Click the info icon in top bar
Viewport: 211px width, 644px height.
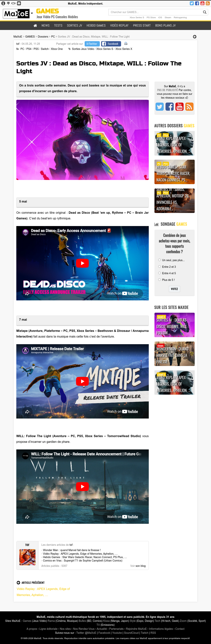click(3, 3)
